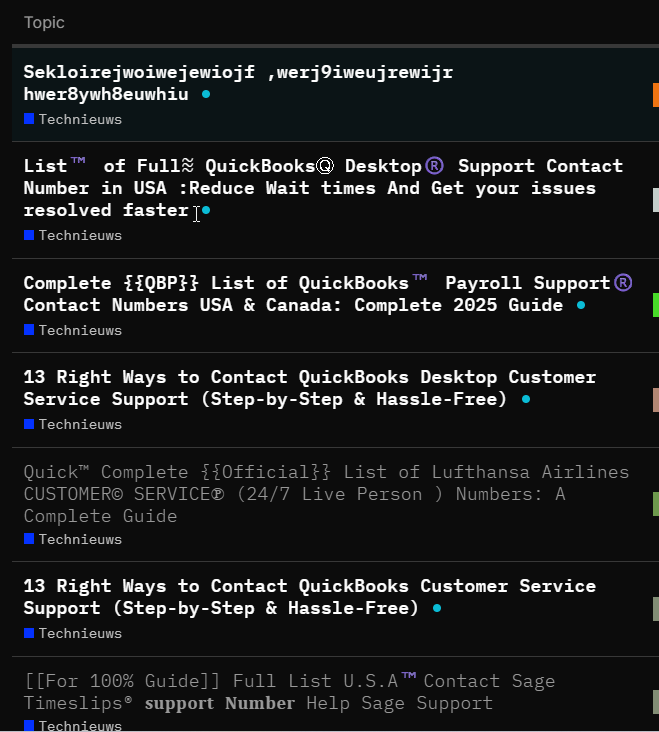The image size is (659, 732).
Task: Click the white avatar in Desktop Support Contact row
Action: click(x=655, y=200)
